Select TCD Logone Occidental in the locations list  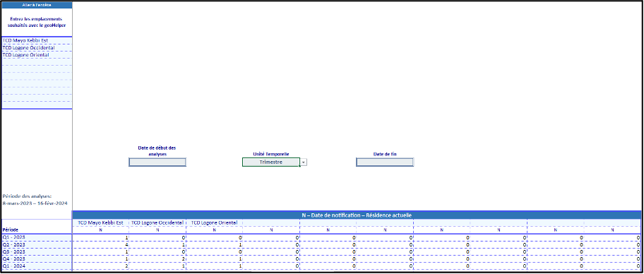click(37, 47)
